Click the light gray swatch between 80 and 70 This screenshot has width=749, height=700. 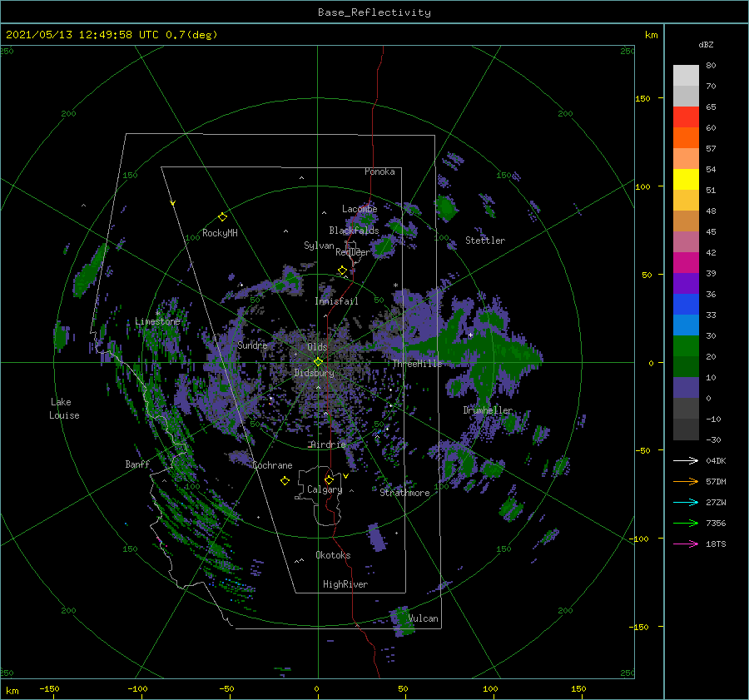click(686, 76)
